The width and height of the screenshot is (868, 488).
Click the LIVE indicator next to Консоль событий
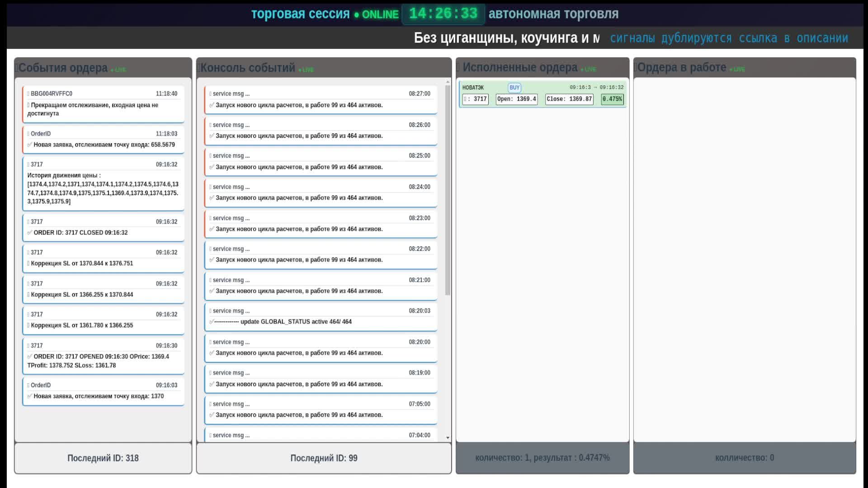pos(306,70)
